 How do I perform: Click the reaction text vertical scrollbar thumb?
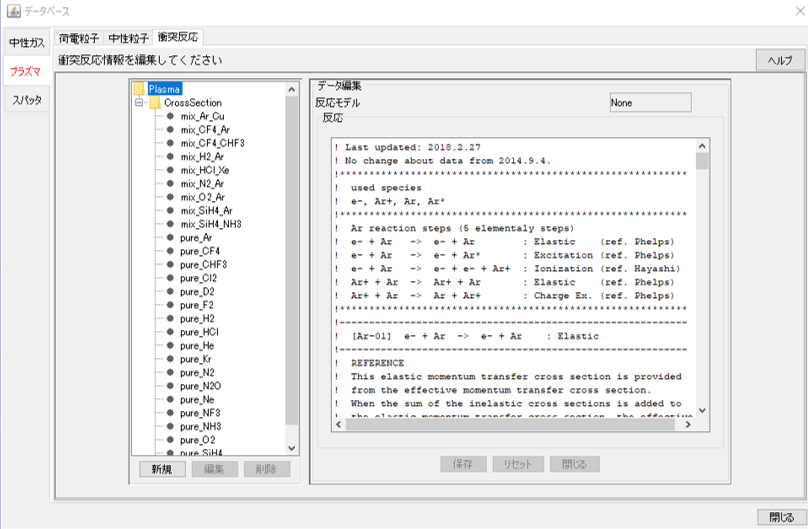(702, 161)
